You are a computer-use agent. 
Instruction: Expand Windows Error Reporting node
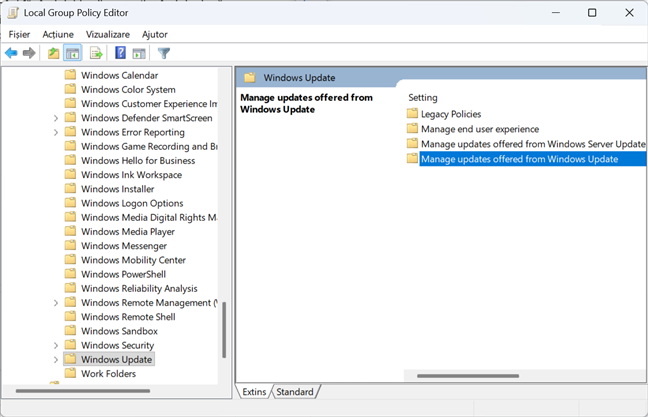56,132
